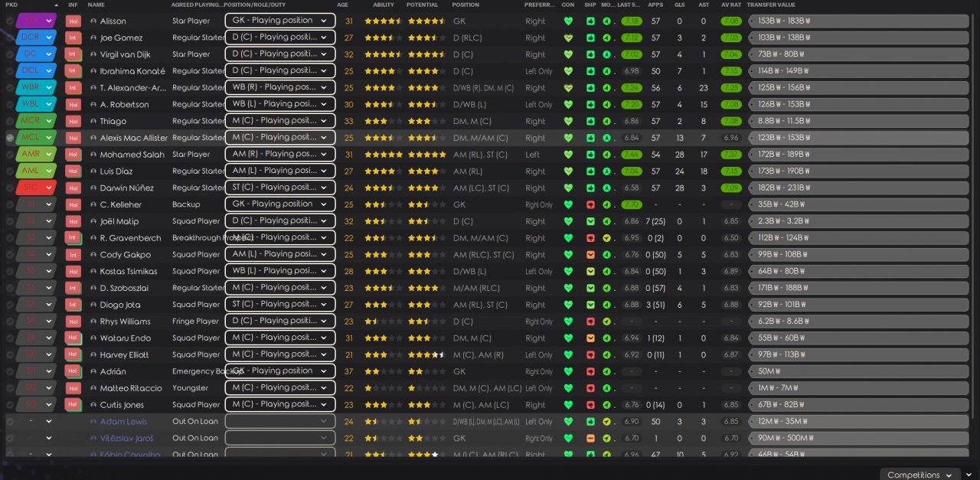
Task: Click Adrián's 50M transfer value bar
Action: point(857,371)
